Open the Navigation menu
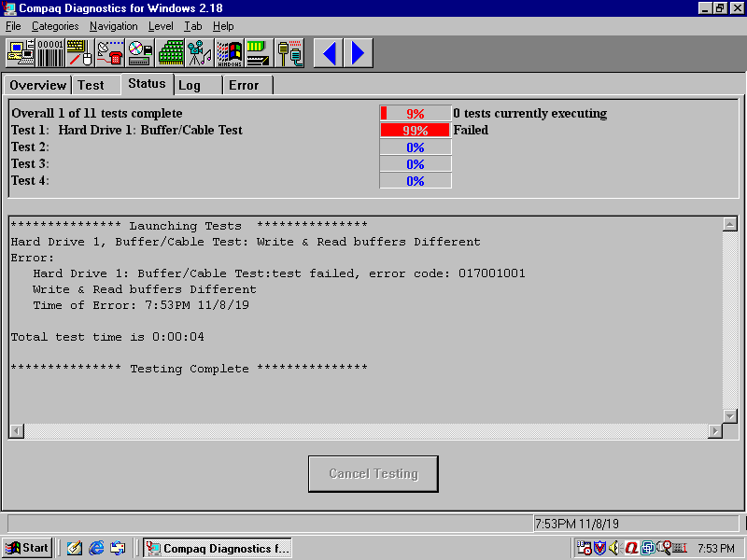 (x=113, y=26)
